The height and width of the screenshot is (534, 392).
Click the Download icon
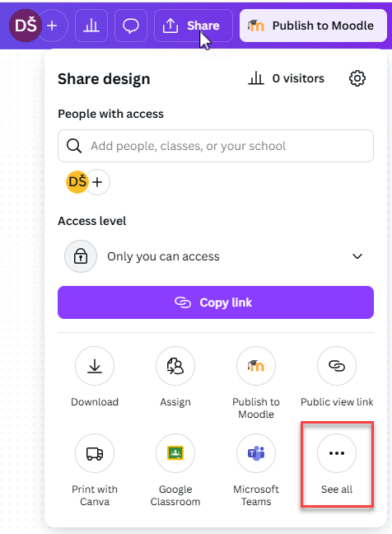point(95,366)
